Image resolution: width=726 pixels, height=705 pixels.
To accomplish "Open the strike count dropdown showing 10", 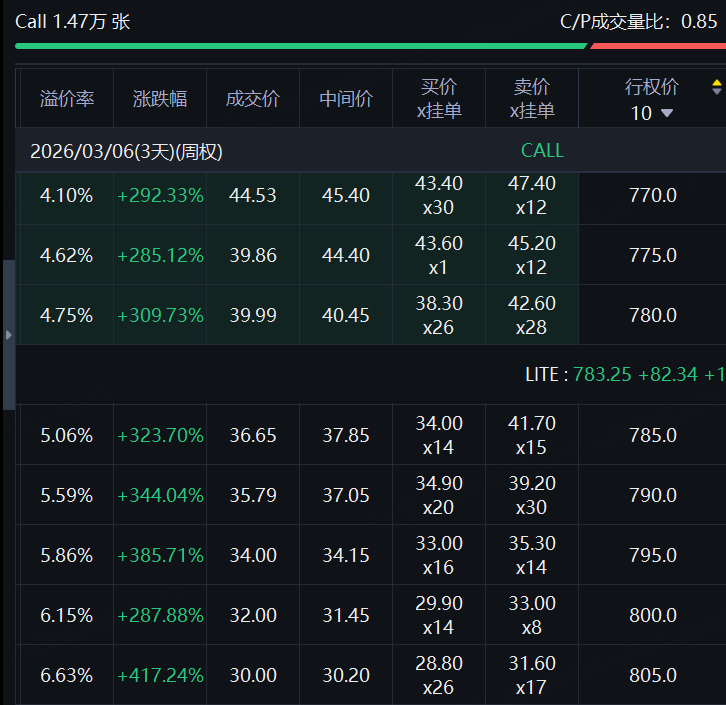I will point(652,113).
